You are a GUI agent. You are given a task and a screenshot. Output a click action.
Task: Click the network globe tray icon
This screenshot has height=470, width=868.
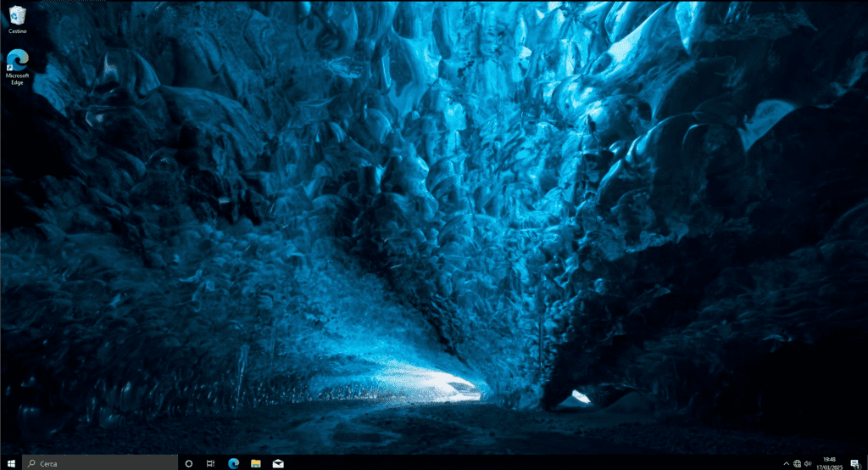pyautogui.click(x=798, y=463)
